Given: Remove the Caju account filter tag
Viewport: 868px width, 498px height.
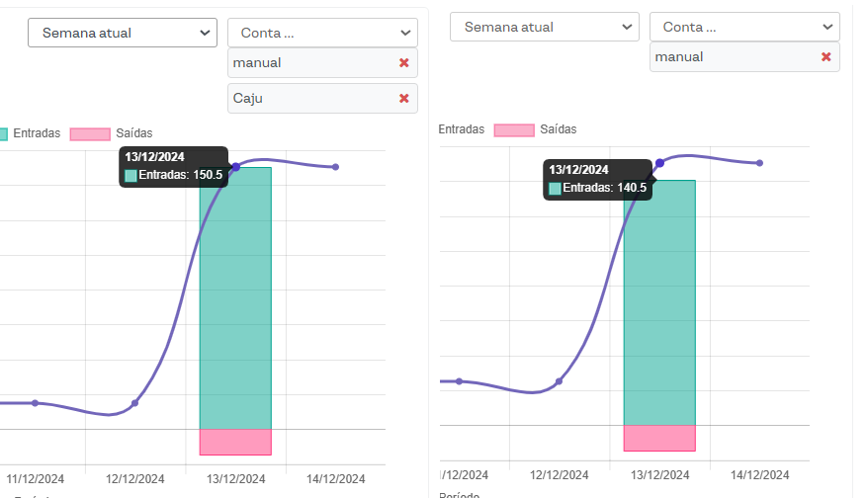Looking at the screenshot, I should pos(403,98).
